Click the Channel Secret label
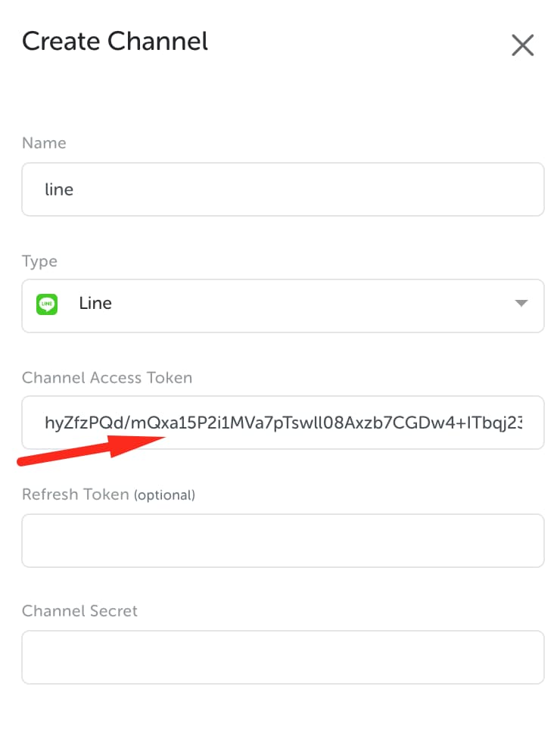The width and height of the screenshot is (560, 730). pos(79,610)
